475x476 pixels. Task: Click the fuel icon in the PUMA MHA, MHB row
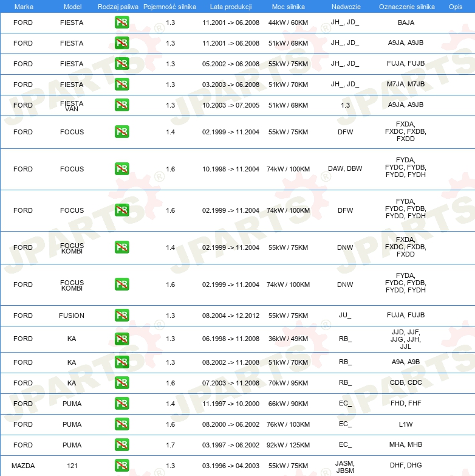point(122,444)
